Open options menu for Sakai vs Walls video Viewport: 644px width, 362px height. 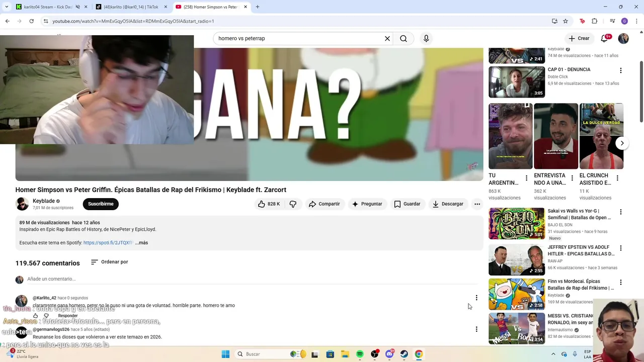coord(620,212)
